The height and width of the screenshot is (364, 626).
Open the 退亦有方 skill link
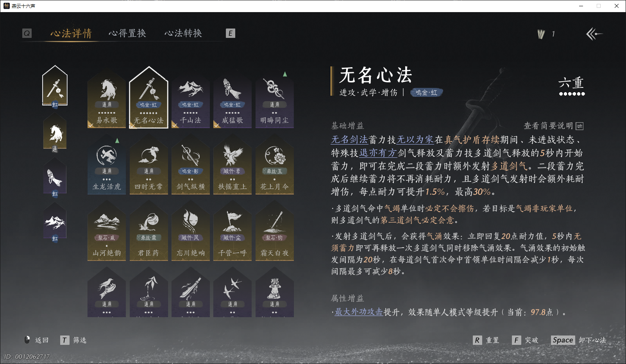(x=378, y=153)
